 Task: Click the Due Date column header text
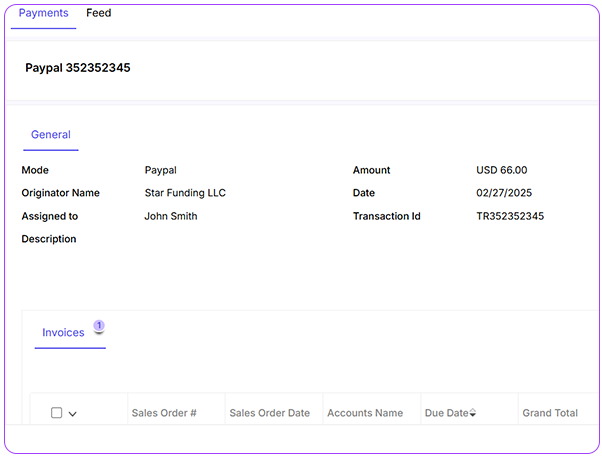[445, 413]
